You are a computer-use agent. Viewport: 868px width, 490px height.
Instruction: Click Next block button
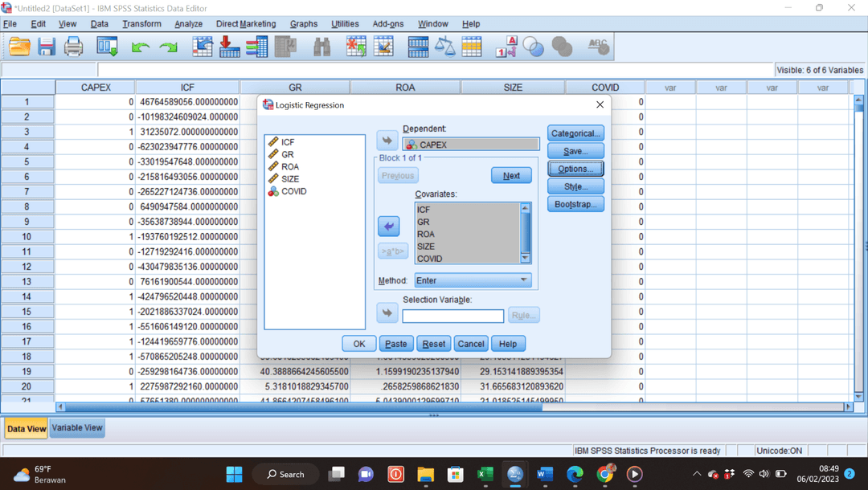511,175
